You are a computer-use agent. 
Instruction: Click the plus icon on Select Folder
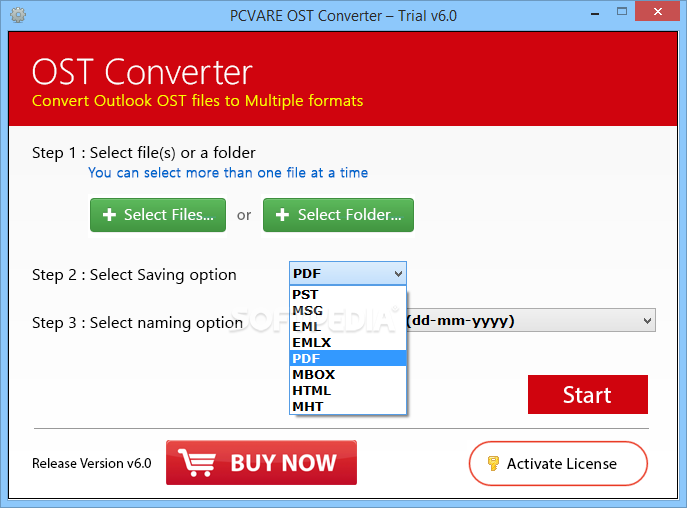pyautogui.click(x=282, y=215)
